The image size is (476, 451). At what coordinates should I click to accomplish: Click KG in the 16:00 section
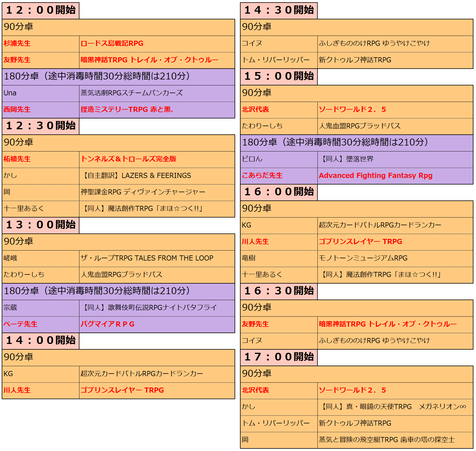[247, 225]
